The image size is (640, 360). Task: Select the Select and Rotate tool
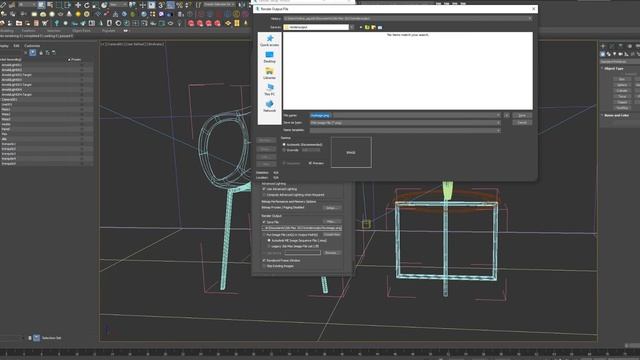pos(87,5)
